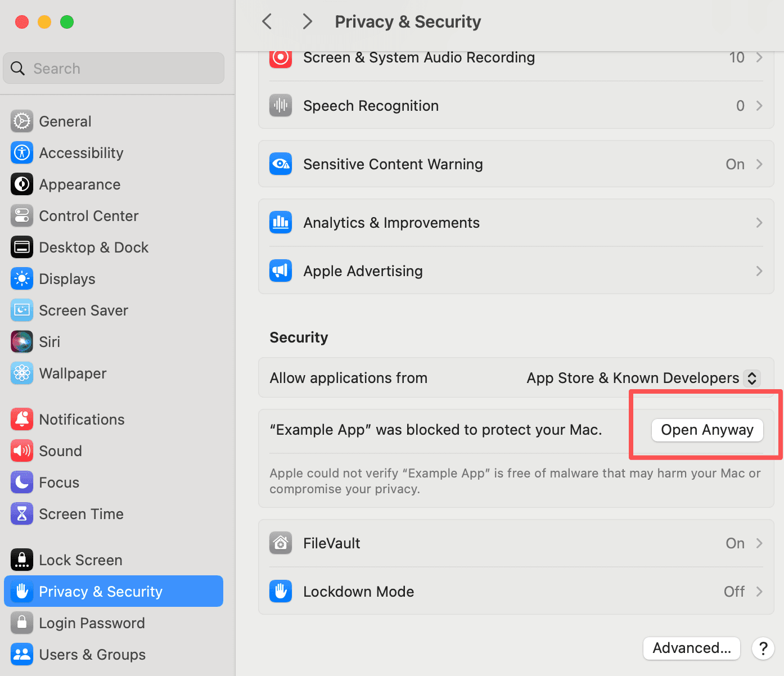This screenshot has height=676, width=784.
Task: Click Login Password label in sidebar
Action: [x=92, y=623]
